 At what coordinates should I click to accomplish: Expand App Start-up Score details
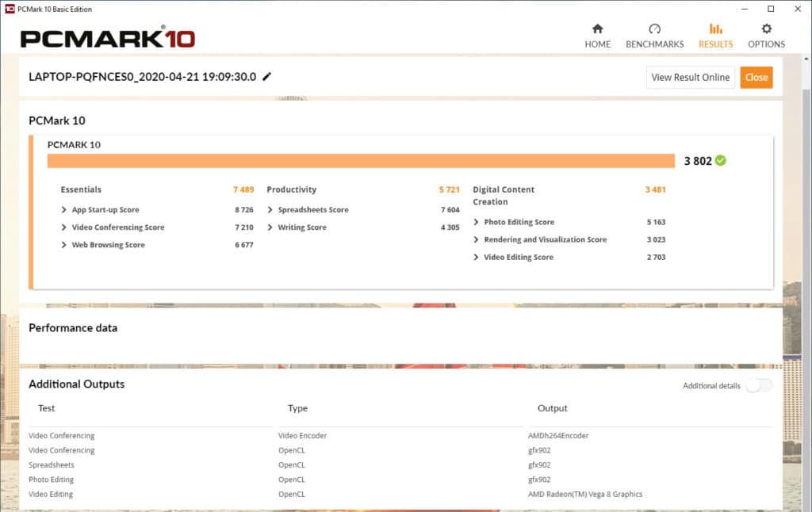(63, 210)
